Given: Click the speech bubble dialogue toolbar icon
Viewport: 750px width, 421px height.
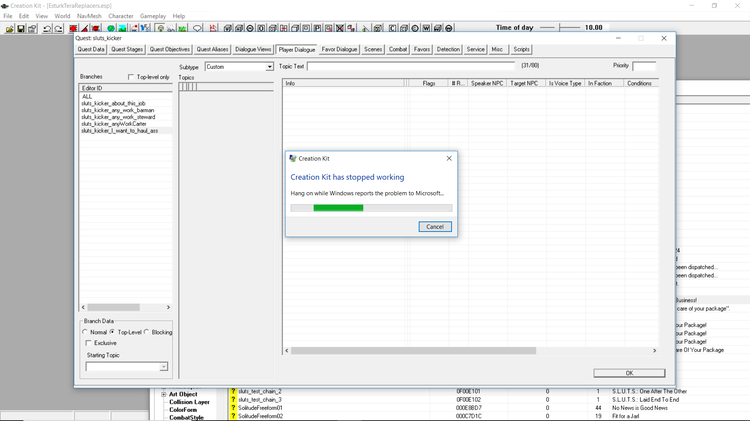Looking at the screenshot, I should [198, 29].
